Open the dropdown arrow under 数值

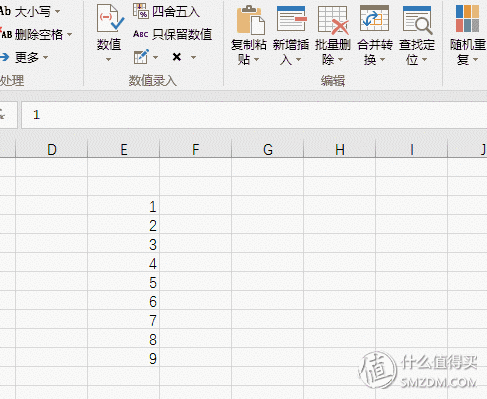(x=108, y=60)
